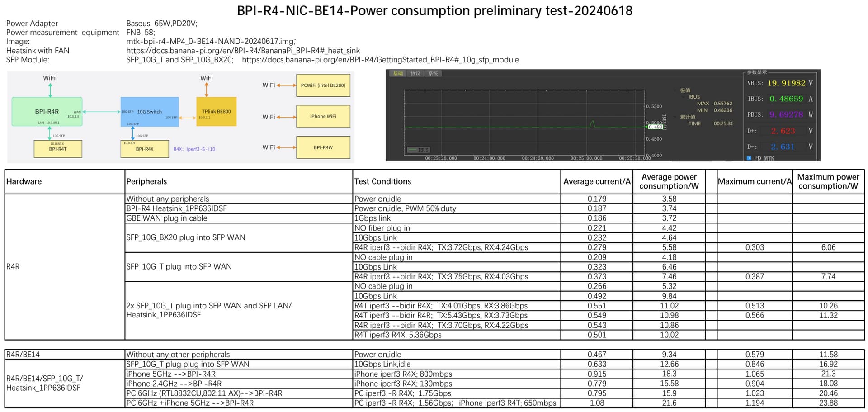Screen dimensions: 868x412
Task: Click the 'SFP_10G_T and SFP_10G_BX20;' text
Action: point(180,60)
